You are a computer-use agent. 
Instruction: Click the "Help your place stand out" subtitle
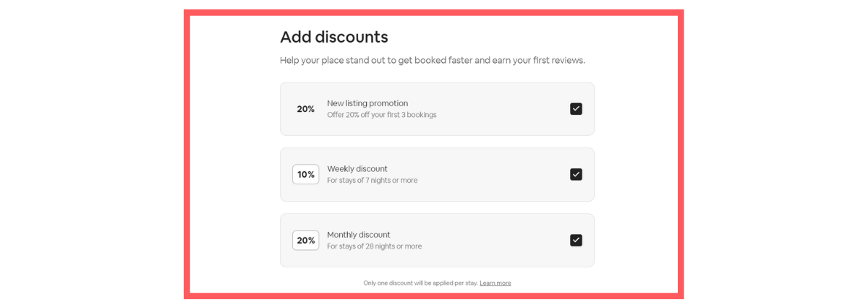point(432,60)
